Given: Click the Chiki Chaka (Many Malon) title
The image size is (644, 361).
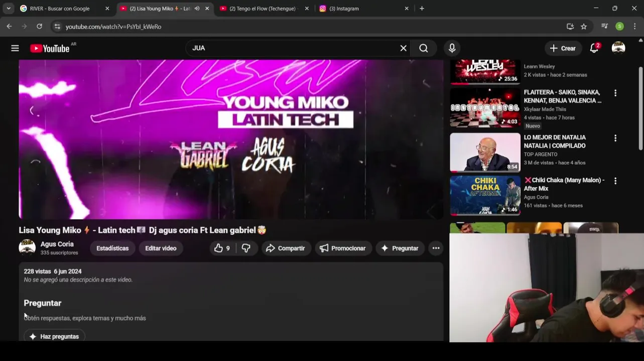Looking at the screenshot, I should coord(564,184).
